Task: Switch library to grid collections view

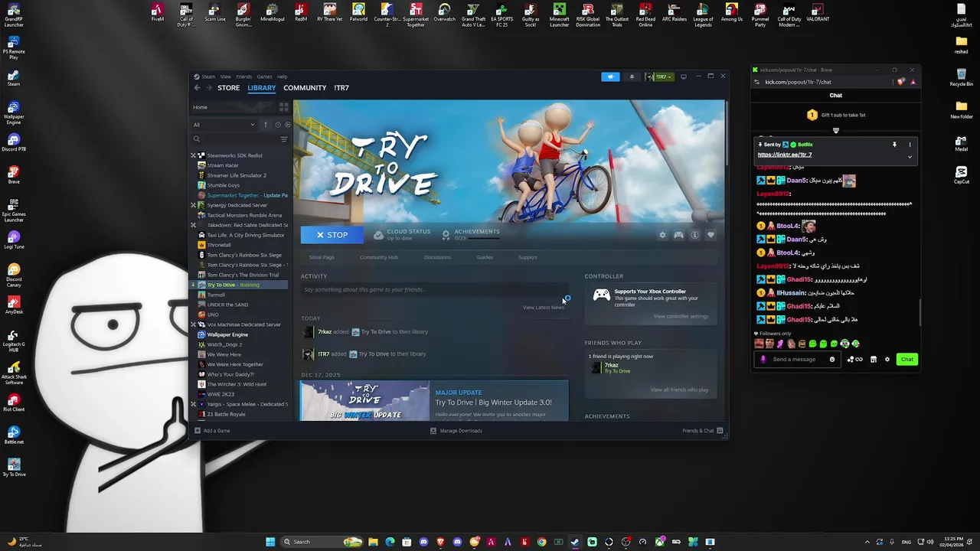Action: [x=284, y=107]
